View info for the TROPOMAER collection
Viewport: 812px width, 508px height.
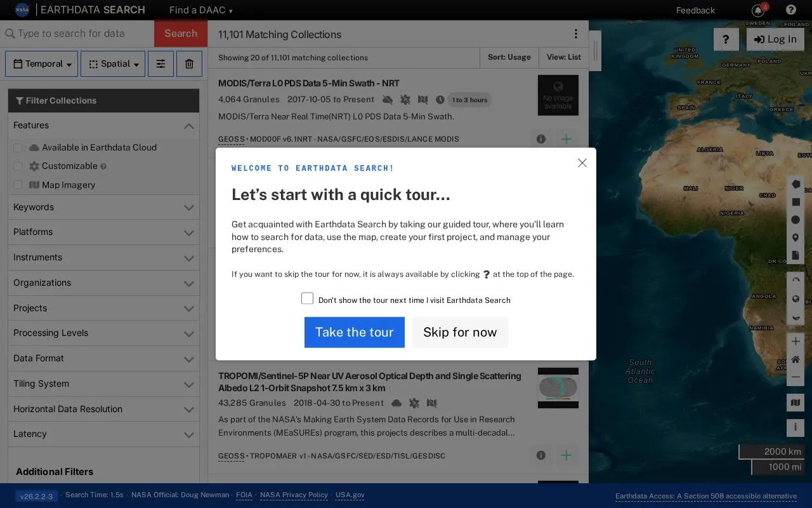tap(540, 455)
